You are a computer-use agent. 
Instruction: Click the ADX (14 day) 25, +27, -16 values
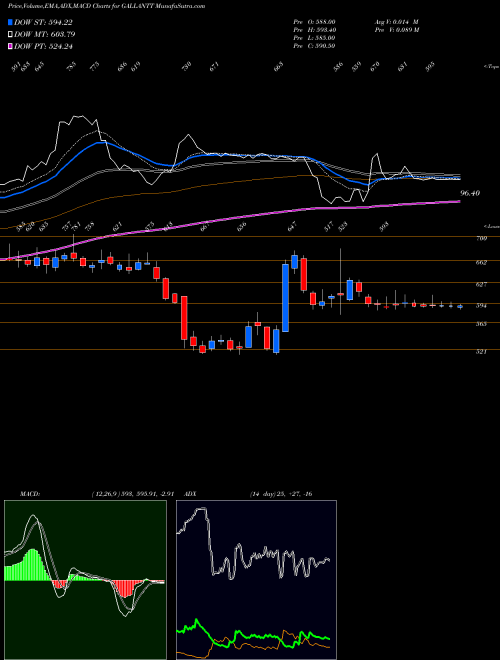[281, 494]
